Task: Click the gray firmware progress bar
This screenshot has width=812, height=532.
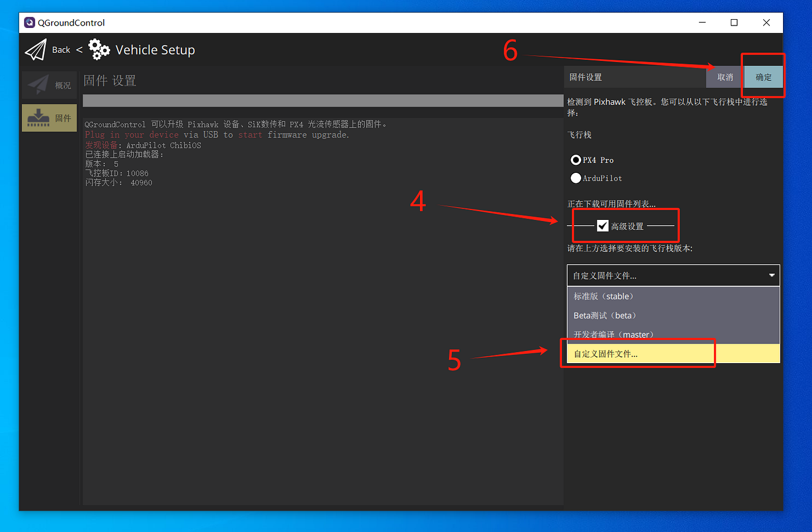Action: click(x=323, y=100)
